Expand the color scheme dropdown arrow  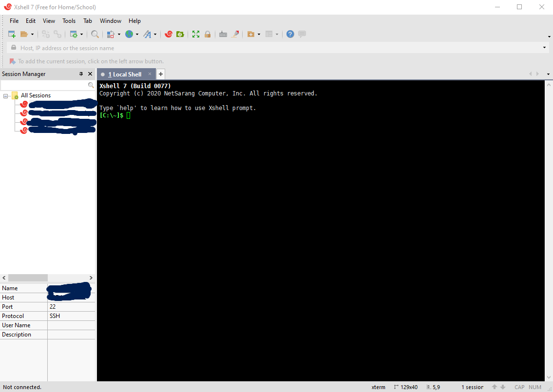pos(119,34)
